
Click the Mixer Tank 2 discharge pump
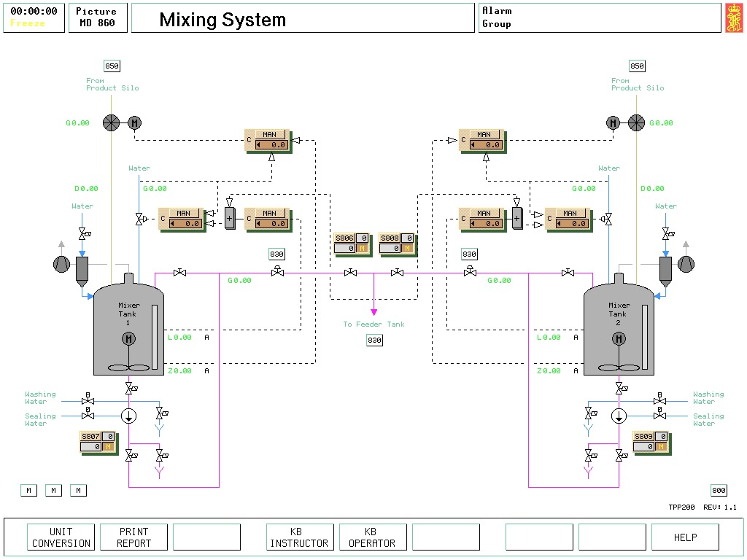(x=619, y=416)
